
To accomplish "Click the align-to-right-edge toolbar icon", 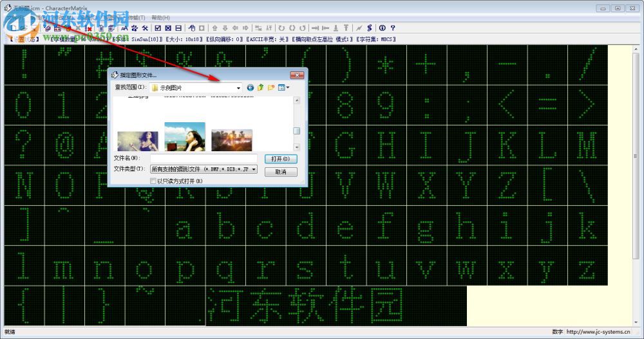I will 315,28.
